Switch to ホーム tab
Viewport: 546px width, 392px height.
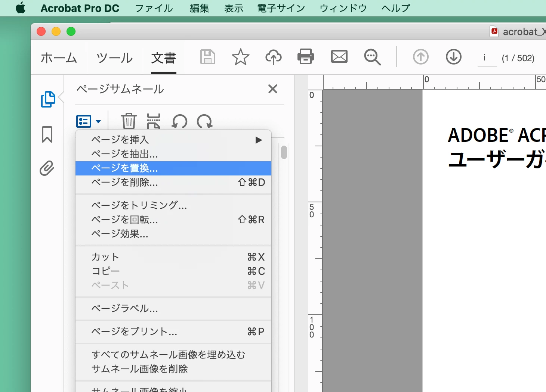[59, 58]
